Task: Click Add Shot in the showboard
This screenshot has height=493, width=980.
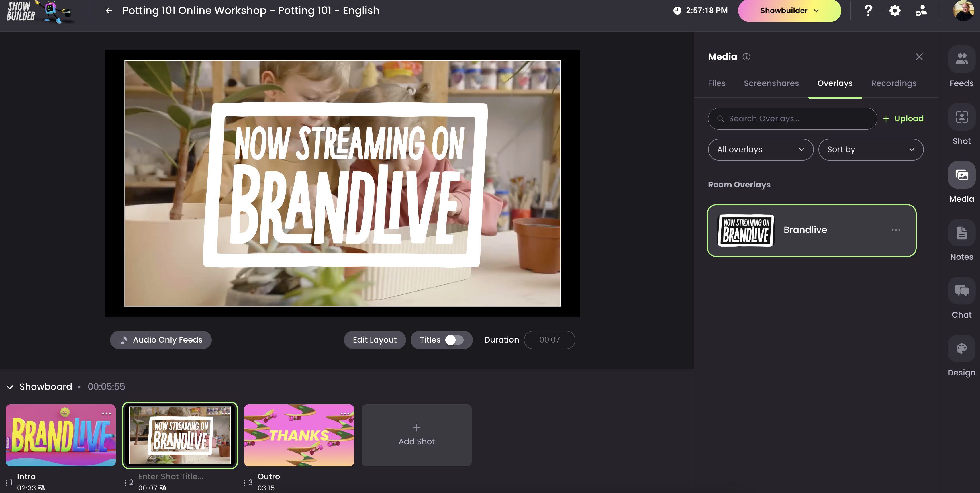Action: [416, 435]
